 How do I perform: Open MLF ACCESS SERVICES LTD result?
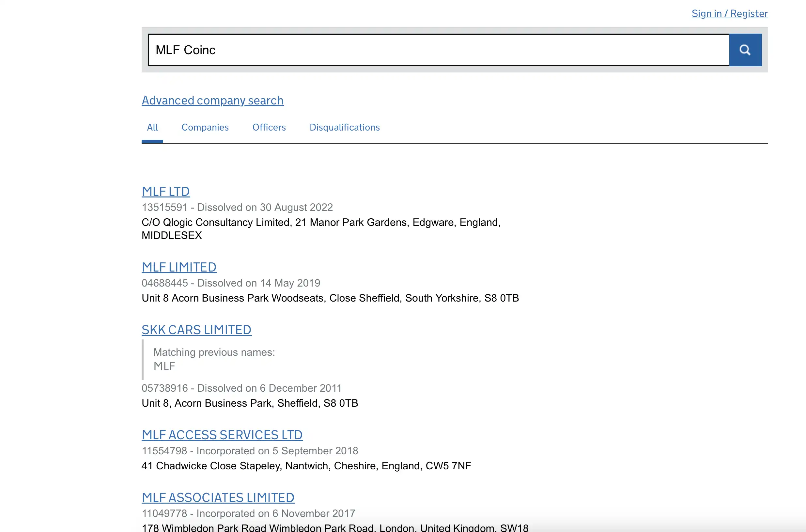point(222,435)
